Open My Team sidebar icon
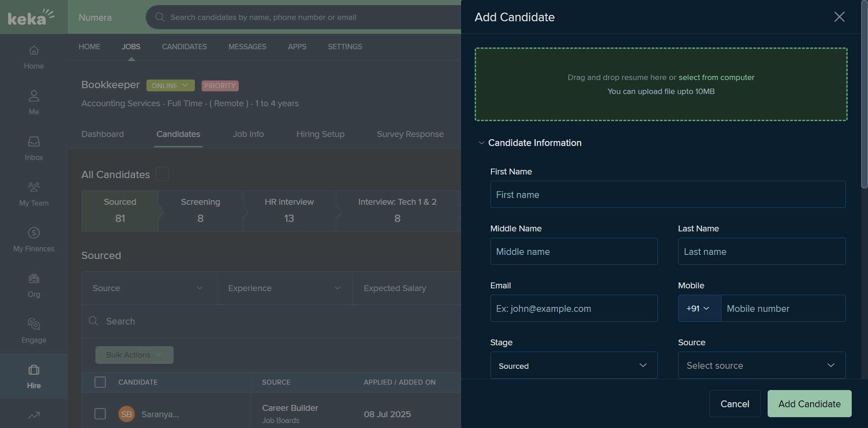Viewport: 868px width, 428px height. click(x=34, y=187)
